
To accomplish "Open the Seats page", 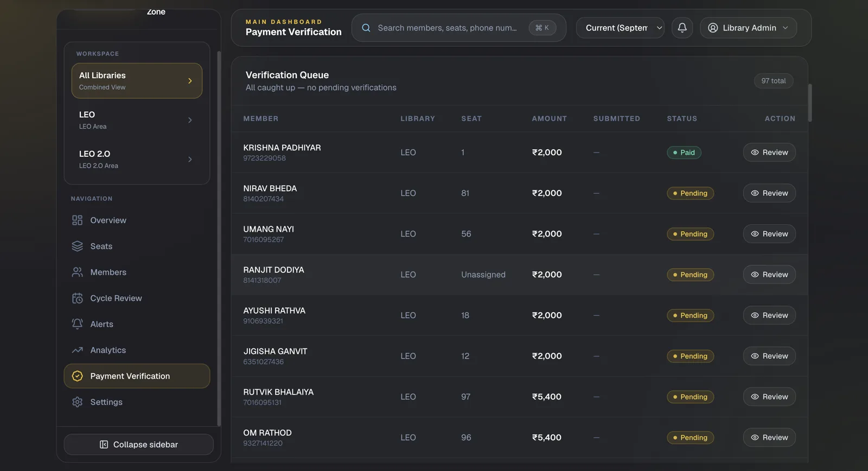I will pyautogui.click(x=137, y=246).
